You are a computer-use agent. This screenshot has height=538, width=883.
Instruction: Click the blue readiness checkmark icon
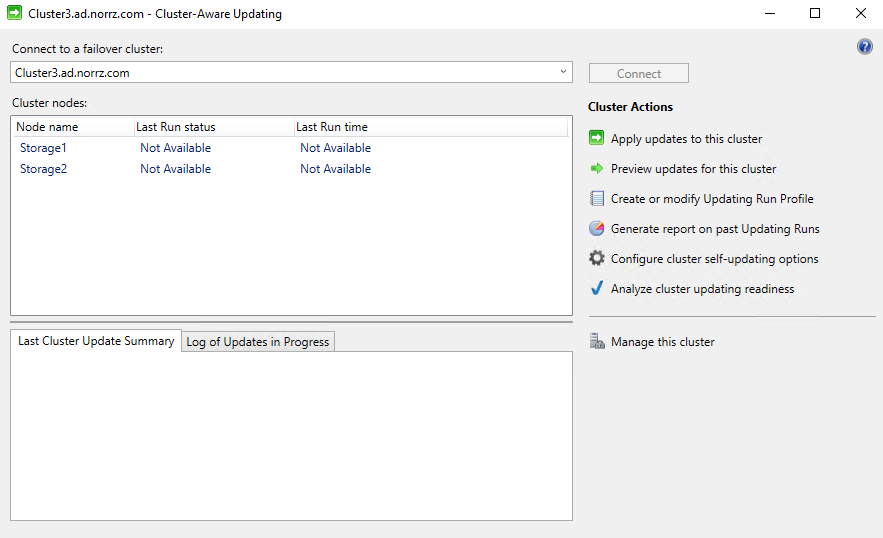coord(597,289)
